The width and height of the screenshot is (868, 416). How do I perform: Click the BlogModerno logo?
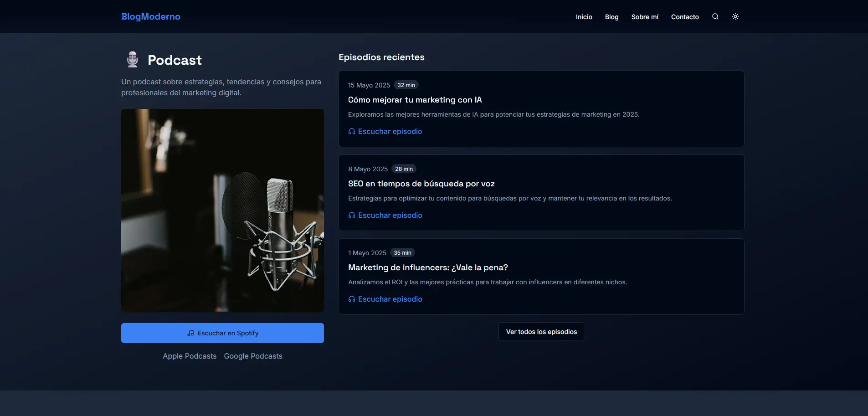pos(151,16)
